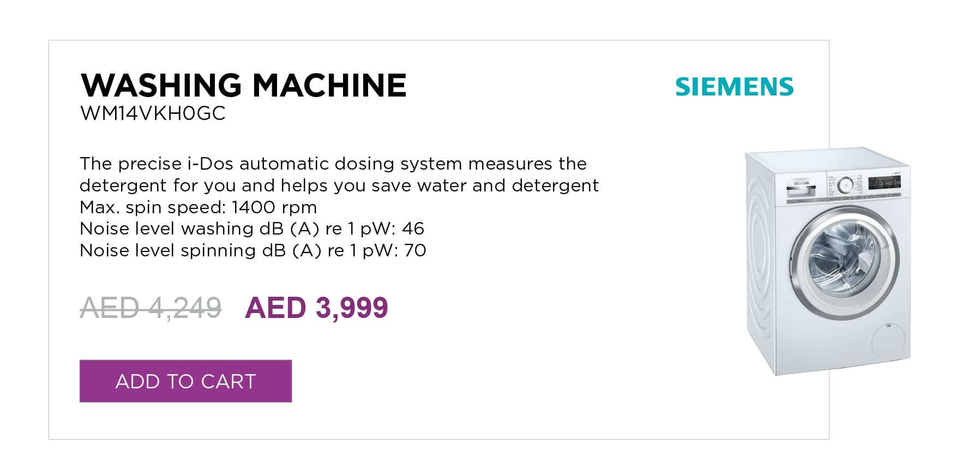The height and width of the screenshot is (474, 980).
Task: Click the discounted price AED 3,999
Action: coord(316,307)
